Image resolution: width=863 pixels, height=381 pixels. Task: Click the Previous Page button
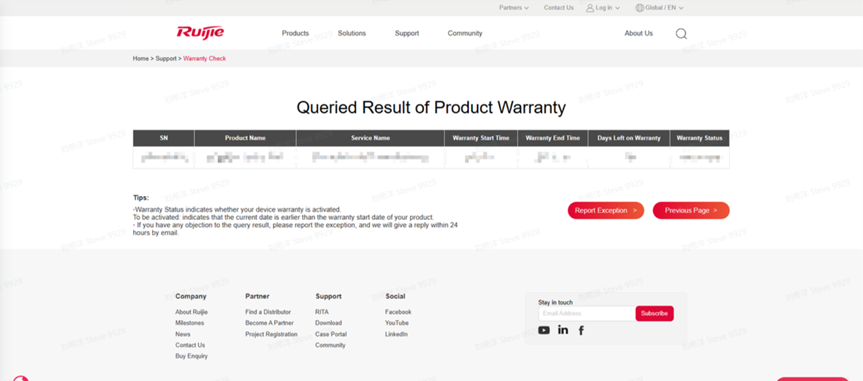coord(691,210)
